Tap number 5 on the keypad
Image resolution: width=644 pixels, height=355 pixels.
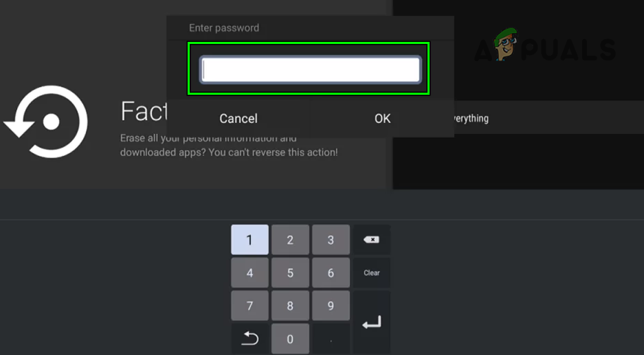tap(290, 273)
